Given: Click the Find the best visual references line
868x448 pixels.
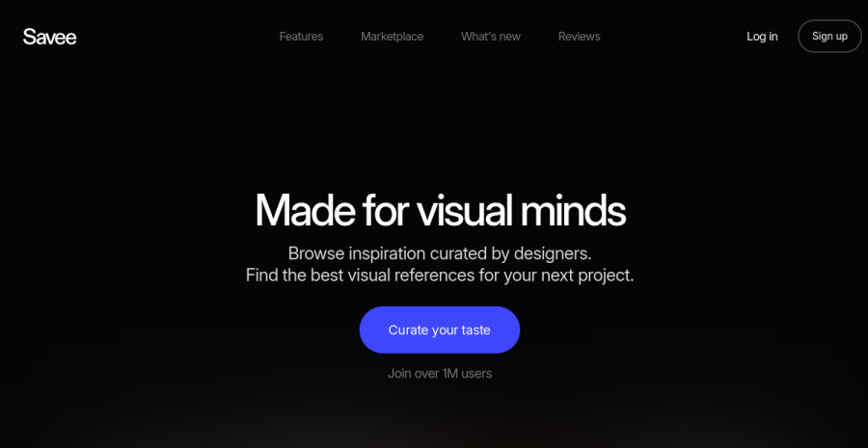Looking at the screenshot, I should tap(440, 276).
